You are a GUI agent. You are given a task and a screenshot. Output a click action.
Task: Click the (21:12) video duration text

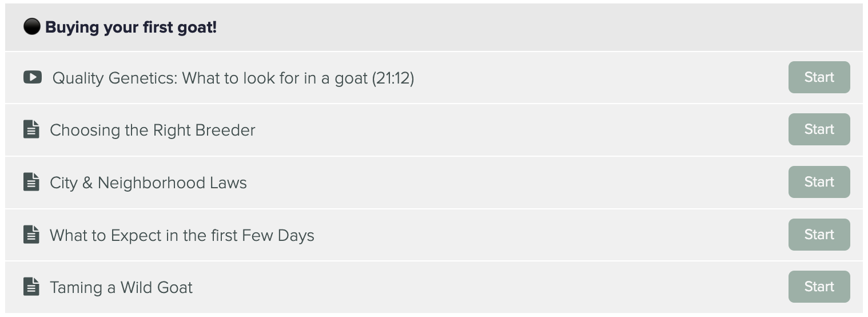coord(393,78)
